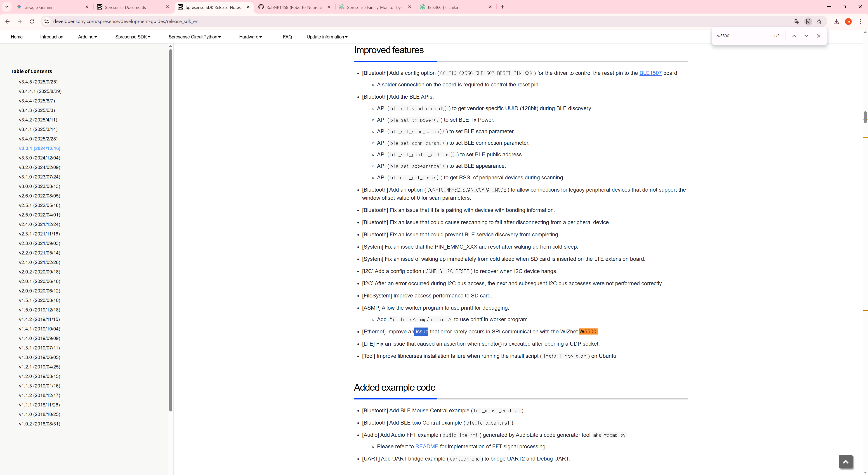The height and width of the screenshot is (475, 868).
Task: Select v3.4.5 (2025/9/25) in contents
Action: click(38, 82)
